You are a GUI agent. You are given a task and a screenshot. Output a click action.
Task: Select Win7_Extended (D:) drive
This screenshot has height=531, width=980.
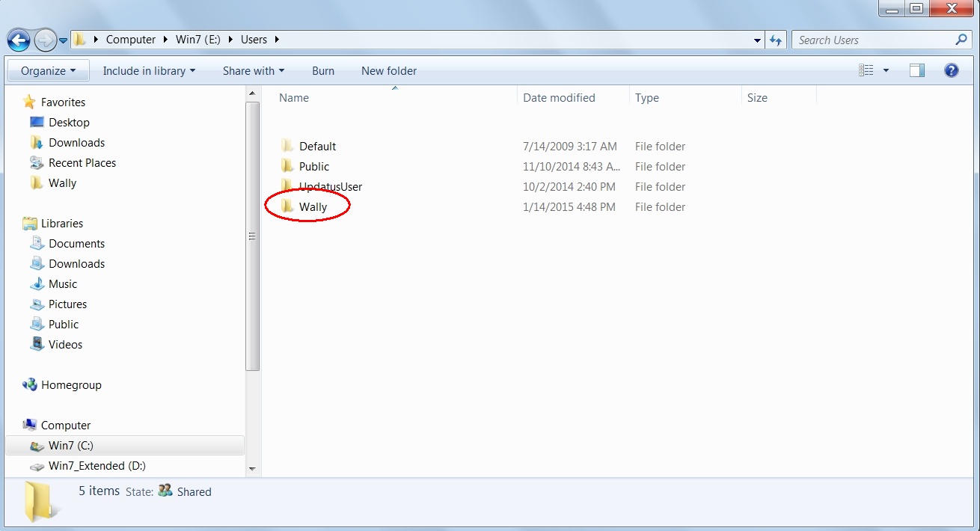point(97,466)
